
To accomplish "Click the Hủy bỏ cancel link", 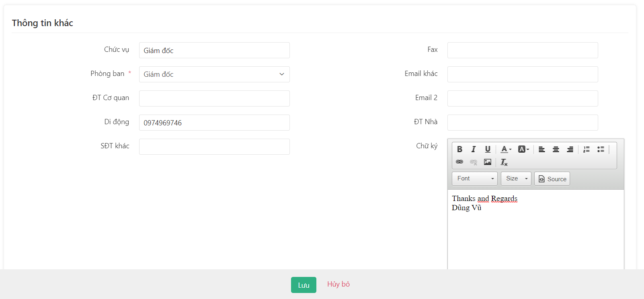I will pos(338,284).
